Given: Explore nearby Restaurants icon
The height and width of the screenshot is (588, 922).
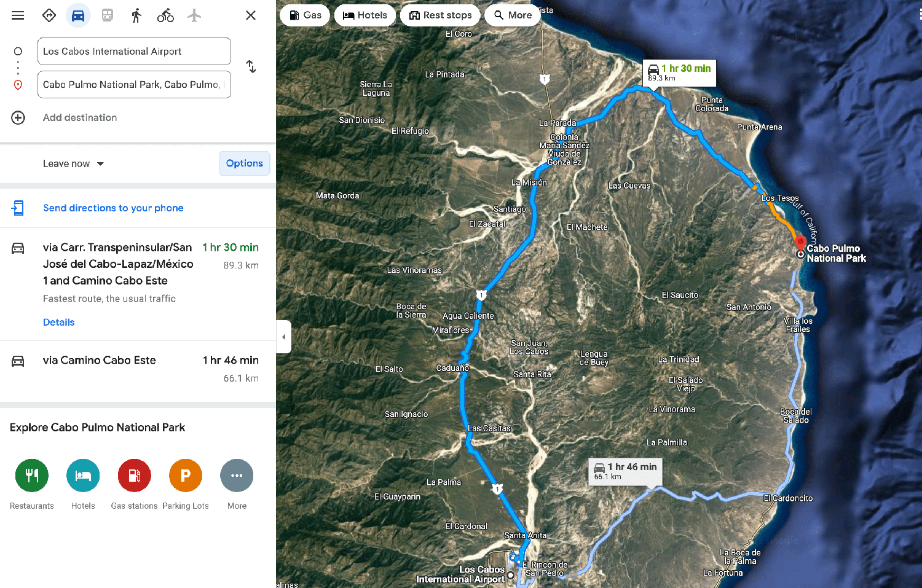Looking at the screenshot, I should pyautogui.click(x=32, y=476).
